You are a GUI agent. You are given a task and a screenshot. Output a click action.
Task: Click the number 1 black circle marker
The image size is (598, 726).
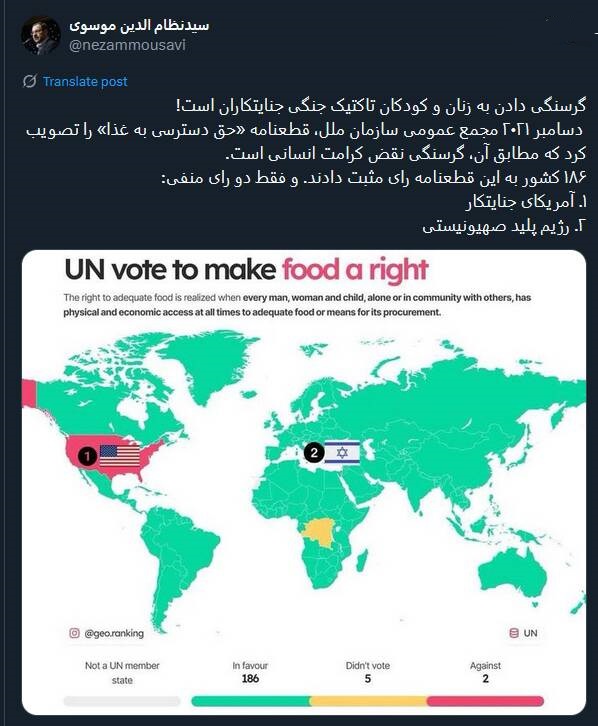tap(87, 456)
